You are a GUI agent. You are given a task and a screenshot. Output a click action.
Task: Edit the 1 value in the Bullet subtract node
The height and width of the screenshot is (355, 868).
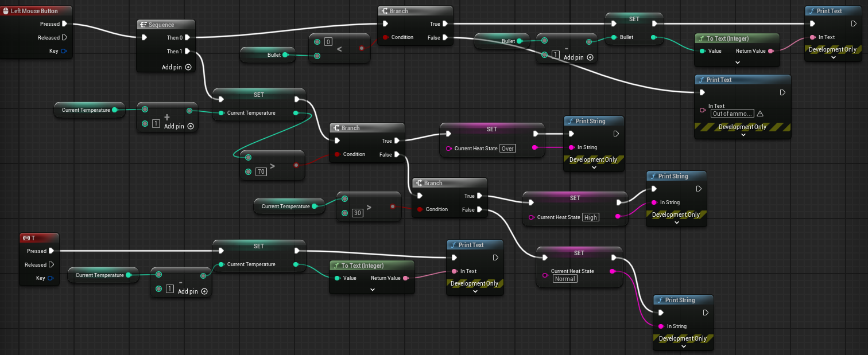click(x=556, y=56)
